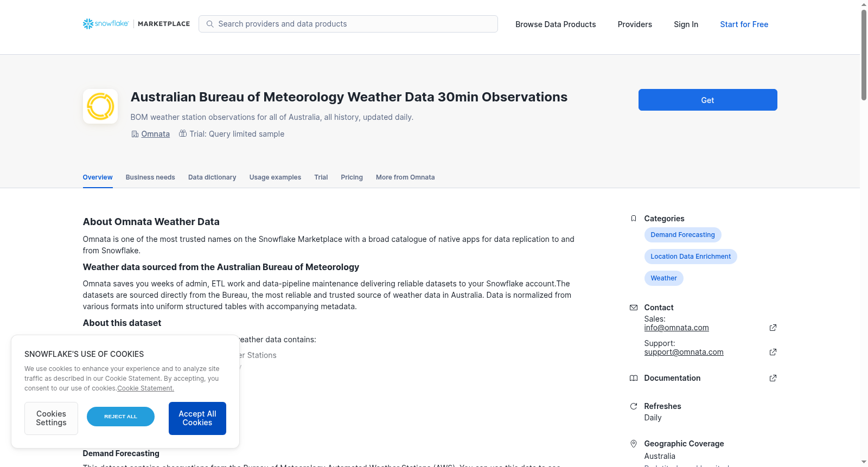Open external link icon for support@omnata.com

click(773, 352)
